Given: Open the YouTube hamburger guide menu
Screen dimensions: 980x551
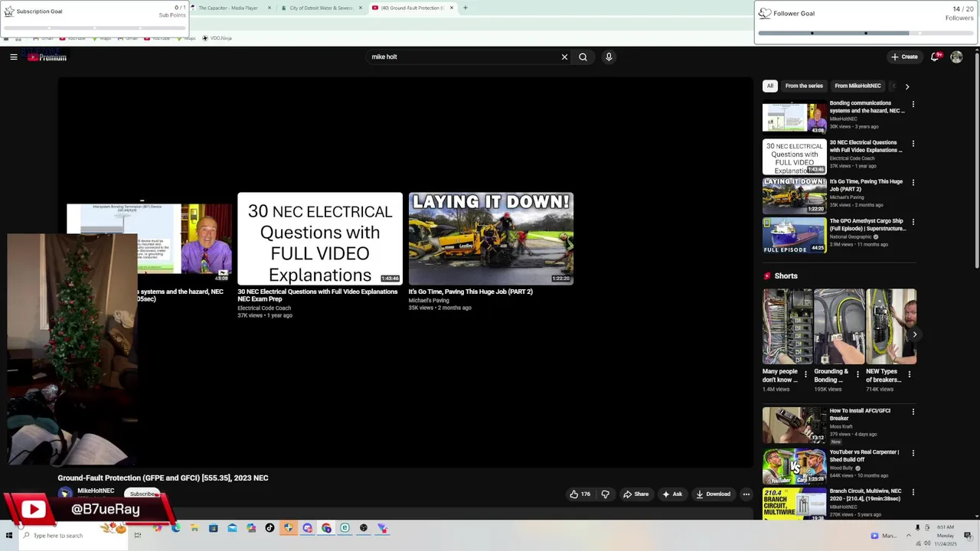Looking at the screenshot, I should pyautogui.click(x=14, y=57).
